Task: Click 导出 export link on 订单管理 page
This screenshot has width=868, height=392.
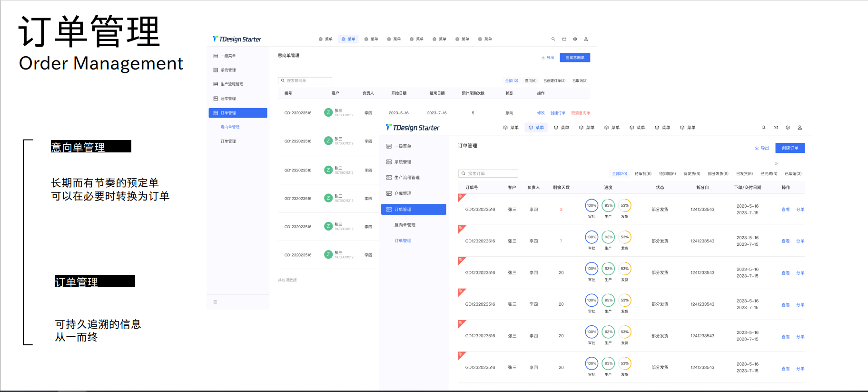Action: click(x=762, y=148)
